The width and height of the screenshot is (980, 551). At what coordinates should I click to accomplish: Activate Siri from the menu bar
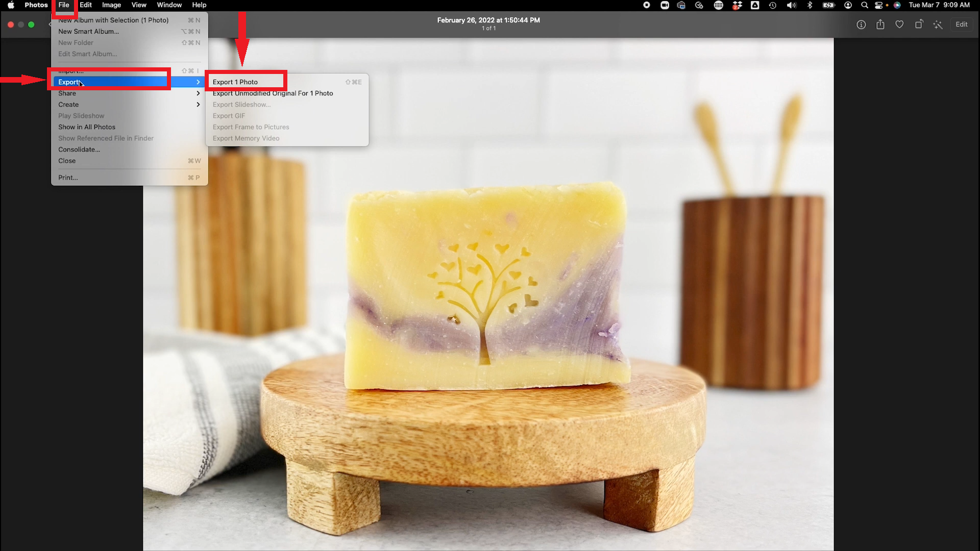(x=897, y=5)
